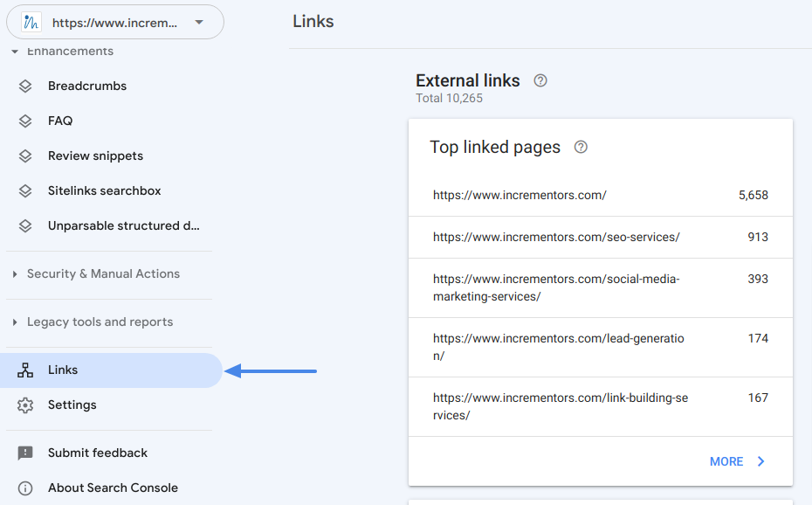This screenshot has height=505, width=812.
Task: Click the Links sitemap icon
Action: (25, 370)
